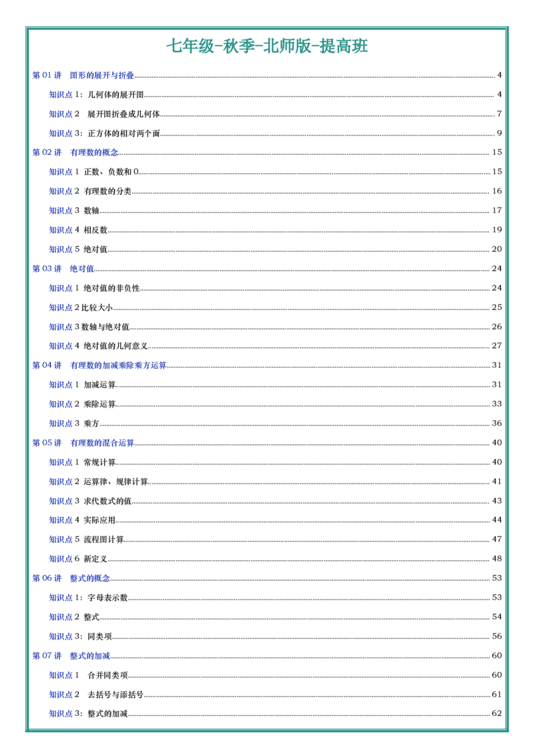Viewport: 534px width, 756px height.
Task: Open the 相反数 entry
Action: [275, 230]
